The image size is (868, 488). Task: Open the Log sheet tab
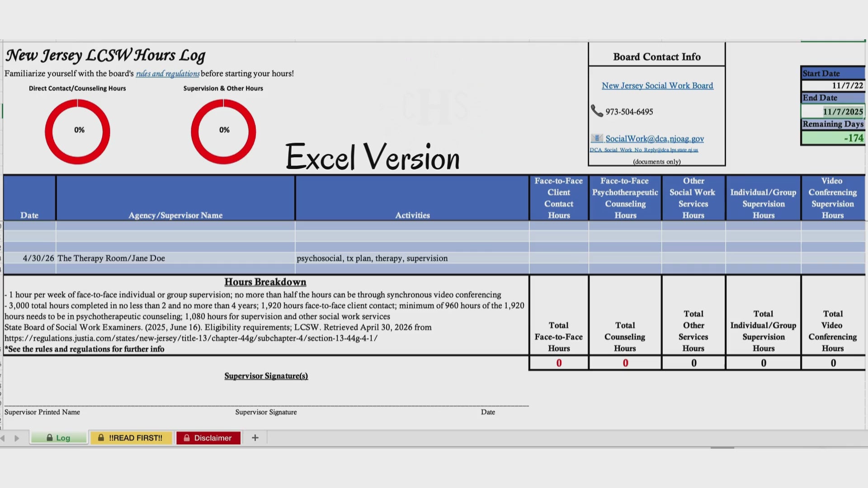coord(58,438)
